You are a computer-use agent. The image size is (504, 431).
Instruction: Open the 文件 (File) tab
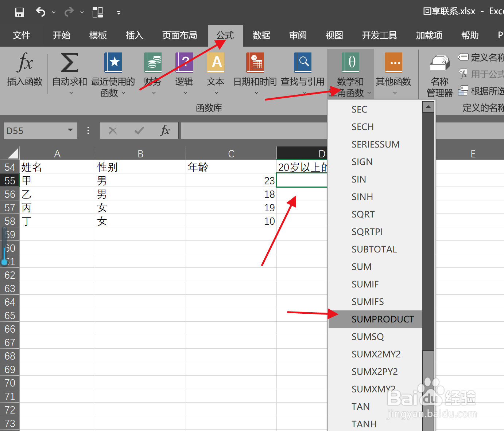22,35
